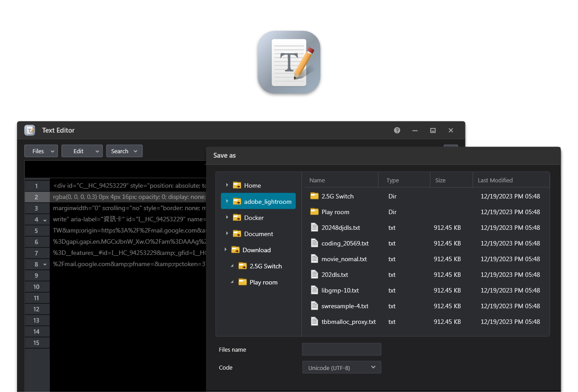Open the Unicode (UTF-8) code dropdown
The height and width of the screenshot is (392, 578).
click(x=341, y=367)
